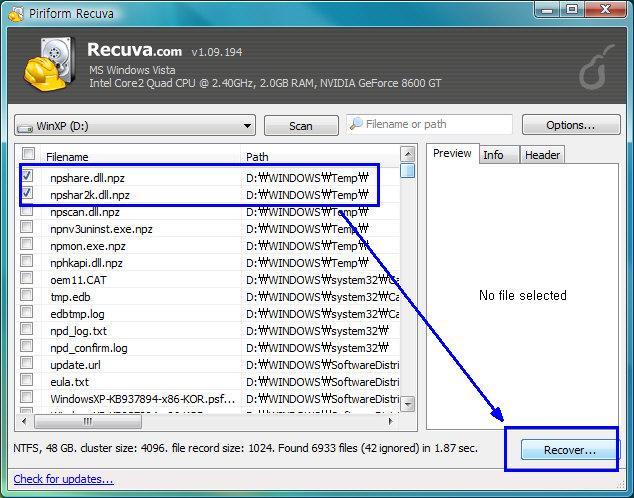Viewport: 634px width, 498px height.
Task: Check the oem11.CAT checkbox
Action: pyautogui.click(x=27, y=277)
